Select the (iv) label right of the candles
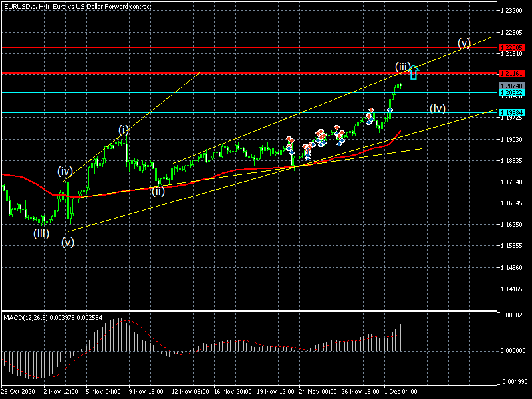The image size is (532, 399). click(x=437, y=108)
